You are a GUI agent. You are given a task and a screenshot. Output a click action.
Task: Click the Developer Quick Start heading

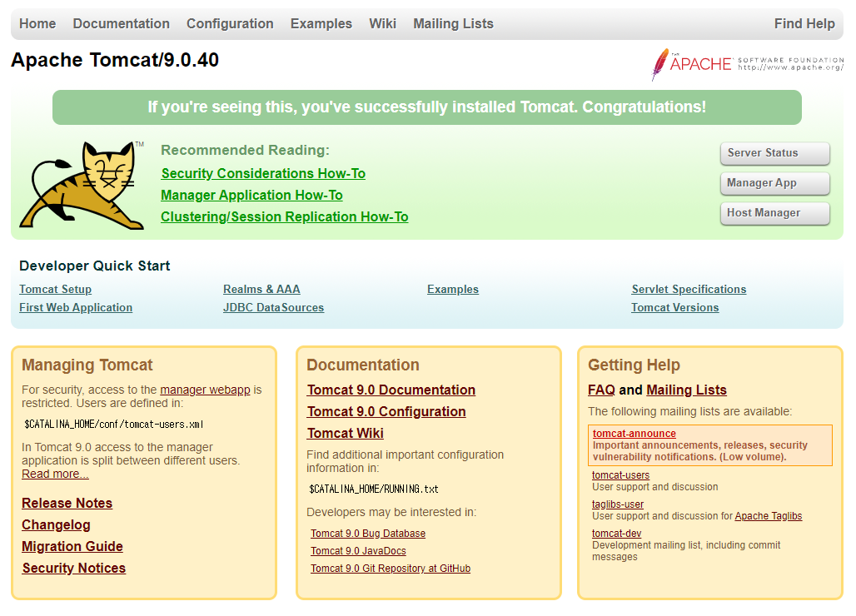(x=94, y=266)
